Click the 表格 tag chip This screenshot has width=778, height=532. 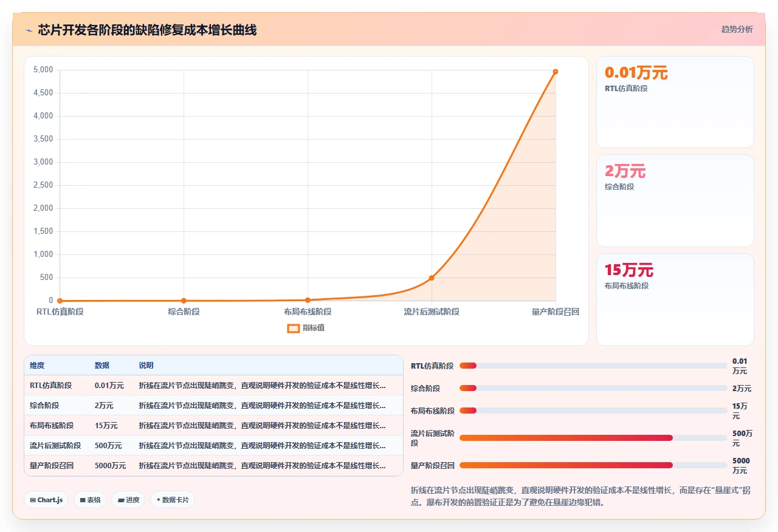90,500
